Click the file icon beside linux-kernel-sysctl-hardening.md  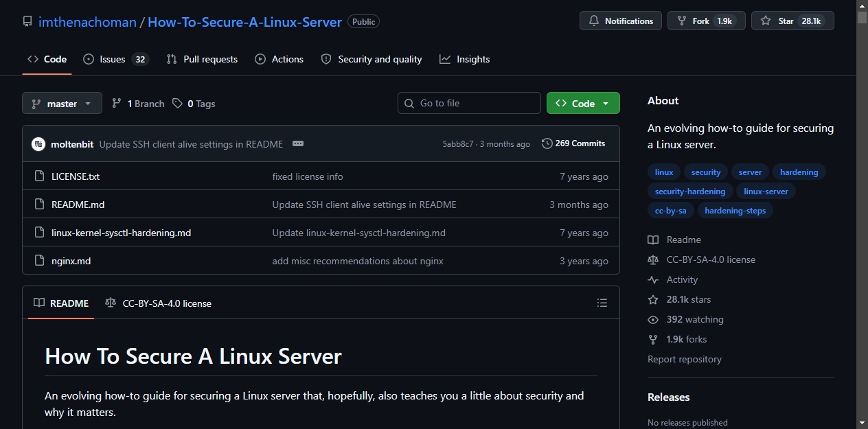pyautogui.click(x=39, y=233)
